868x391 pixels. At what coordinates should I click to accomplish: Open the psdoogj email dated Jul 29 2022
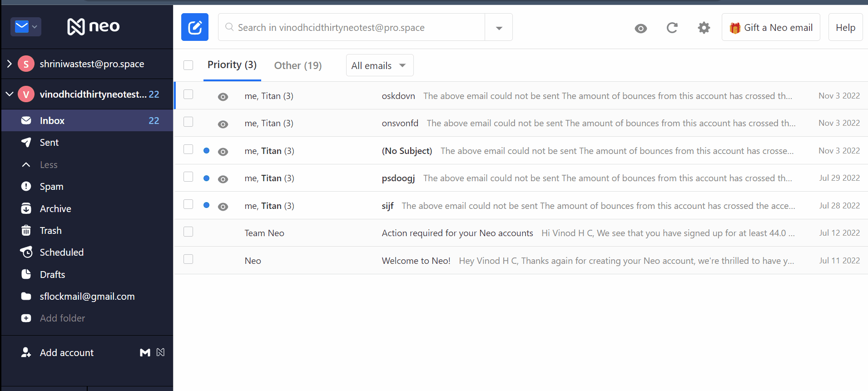[x=521, y=178]
